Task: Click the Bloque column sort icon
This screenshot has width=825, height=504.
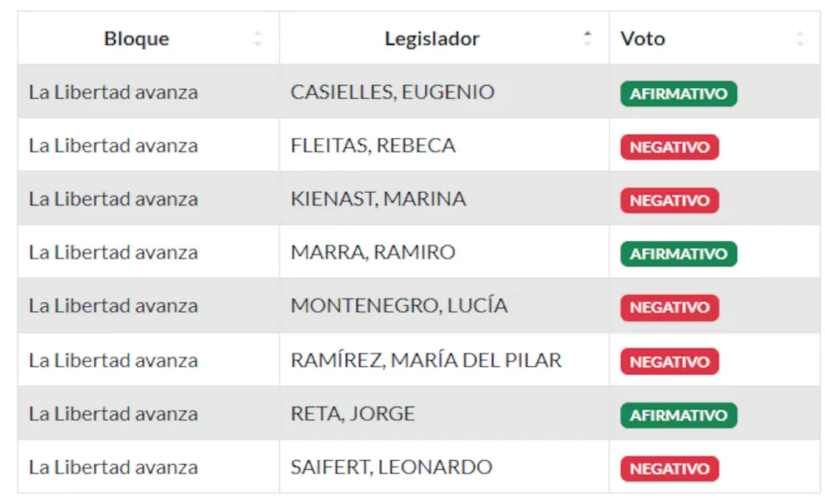Action: pyautogui.click(x=258, y=38)
